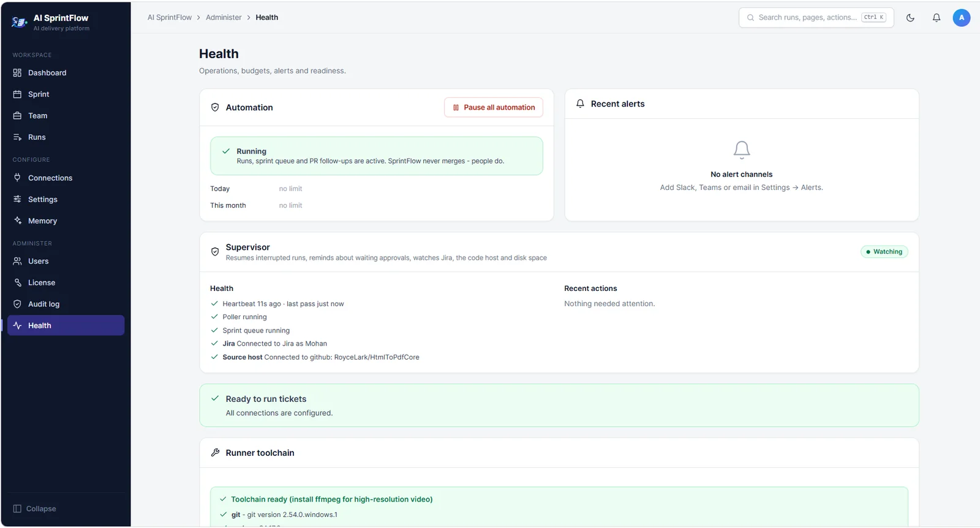This screenshot has height=528, width=980.
Task: Focus the Search runs, pages, actions field
Action: click(x=816, y=18)
